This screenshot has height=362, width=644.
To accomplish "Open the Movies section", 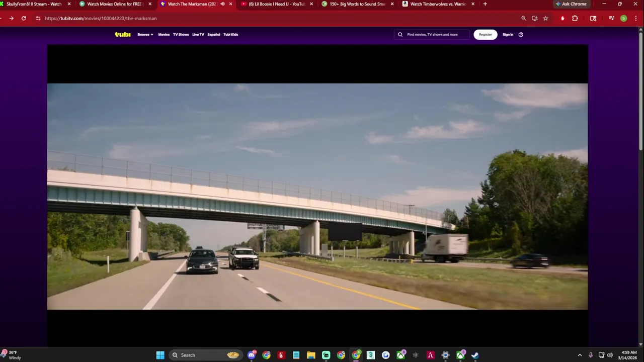I will pos(164,35).
